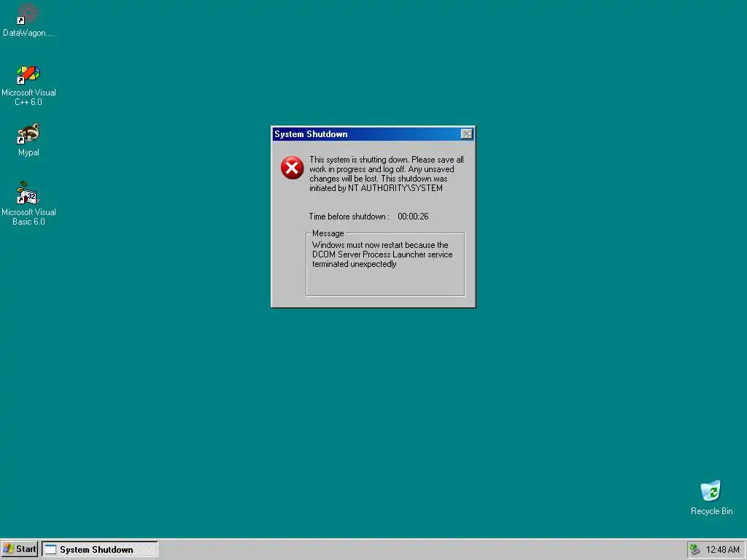747x560 pixels.
Task: Click the 'DataWagon....' label text
Action: click(x=28, y=33)
